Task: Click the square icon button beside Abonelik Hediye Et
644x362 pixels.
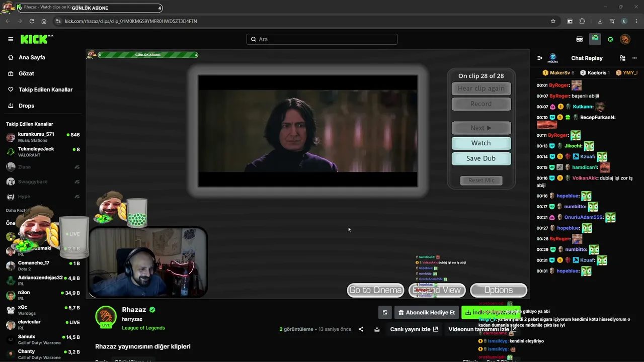Action: (385, 313)
